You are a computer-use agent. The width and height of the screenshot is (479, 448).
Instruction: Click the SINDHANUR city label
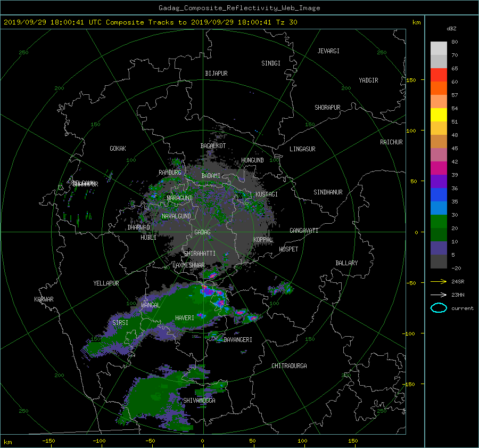[x=328, y=192]
